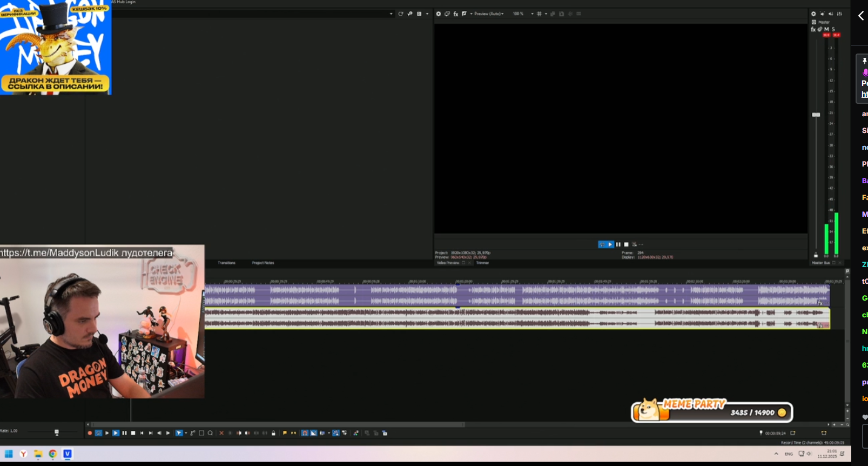This screenshot has width=868, height=466.
Task: Insert a marker with the flag icon
Action: [x=285, y=433]
